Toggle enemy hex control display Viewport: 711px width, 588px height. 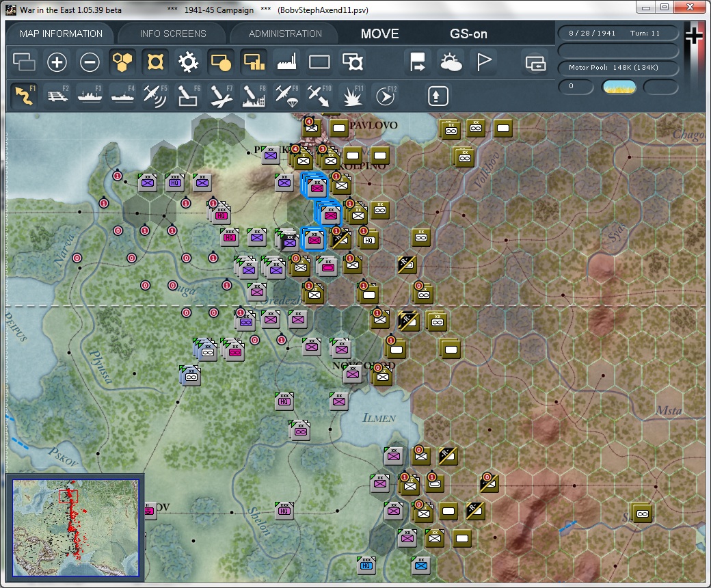(x=155, y=62)
